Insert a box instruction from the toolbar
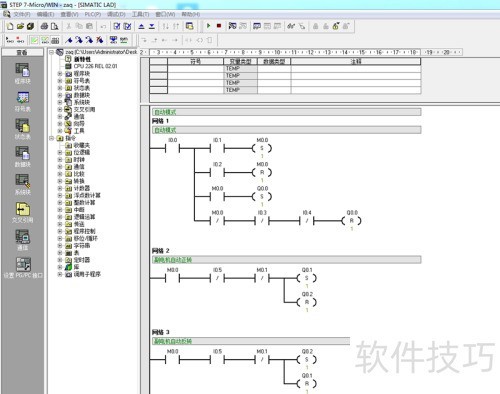This screenshot has height=394, width=500. pos(209,40)
